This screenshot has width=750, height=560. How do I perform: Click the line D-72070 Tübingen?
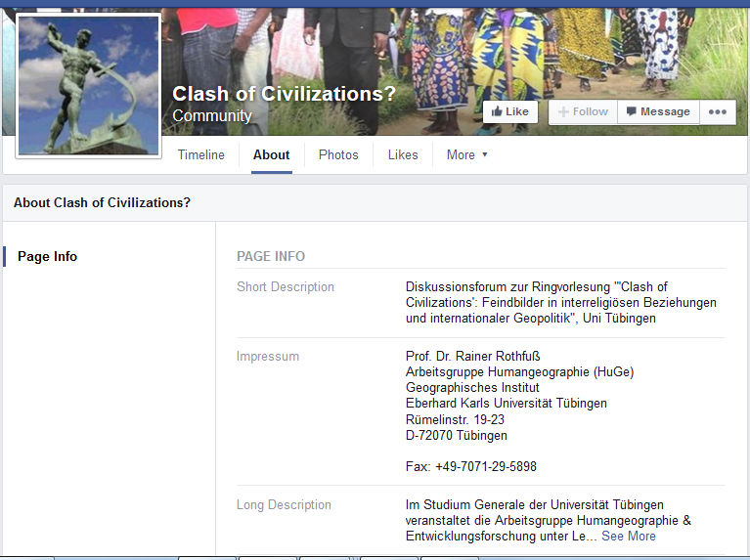tap(457, 435)
